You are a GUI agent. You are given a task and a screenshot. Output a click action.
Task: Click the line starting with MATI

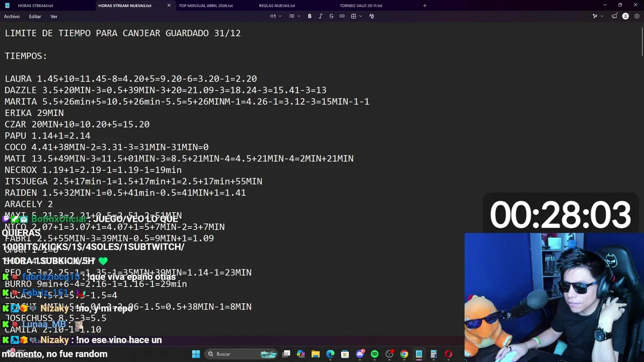pyautogui.click(x=179, y=158)
